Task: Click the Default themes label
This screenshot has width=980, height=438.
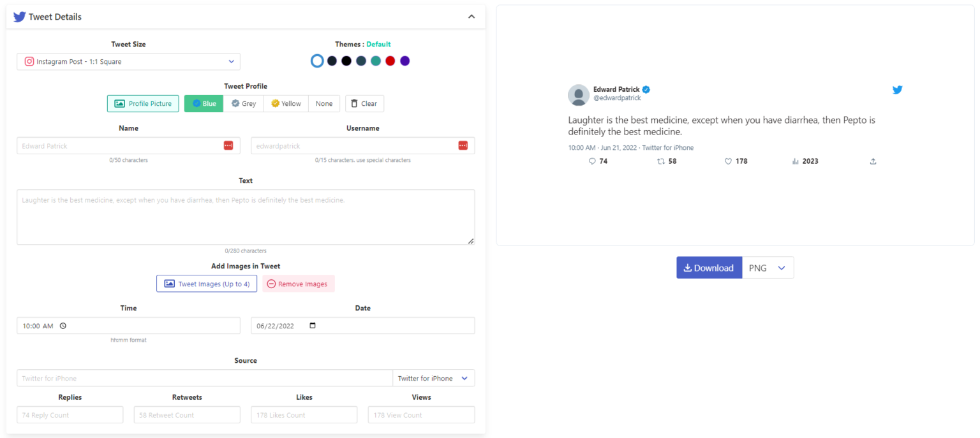Action: tap(378, 44)
